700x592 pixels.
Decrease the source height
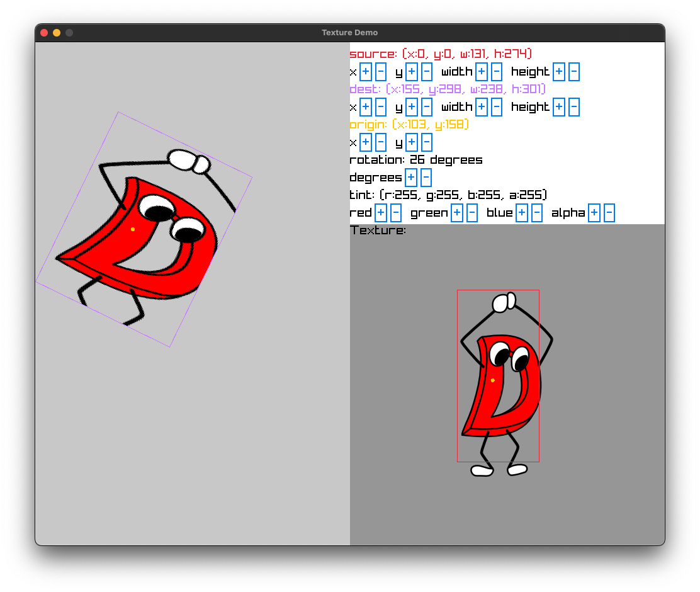click(x=573, y=71)
